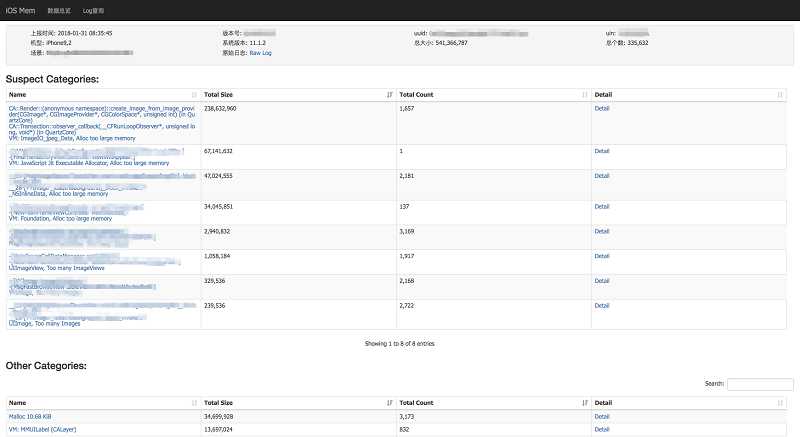Sort Suspect Categories by Detail column icon
800x437 pixels.
tap(780, 95)
